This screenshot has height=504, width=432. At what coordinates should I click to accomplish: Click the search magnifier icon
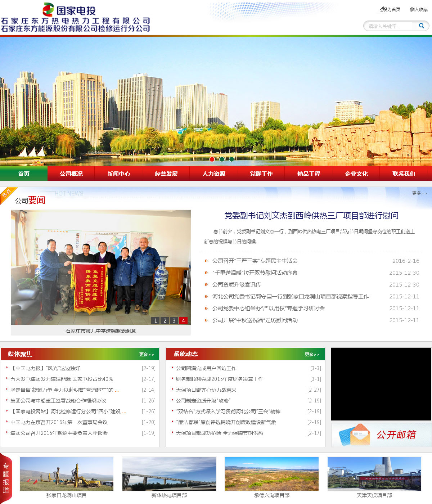pos(421,26)
